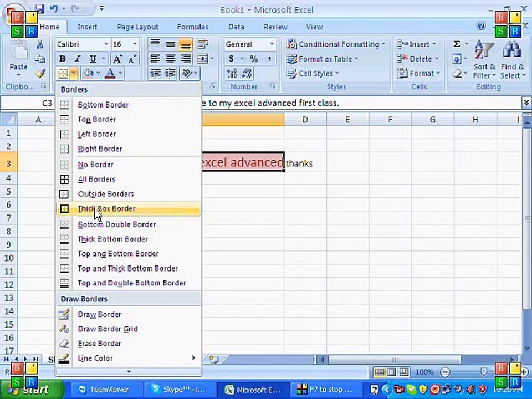Click Increase Decimal icon

tap(232, 73)
